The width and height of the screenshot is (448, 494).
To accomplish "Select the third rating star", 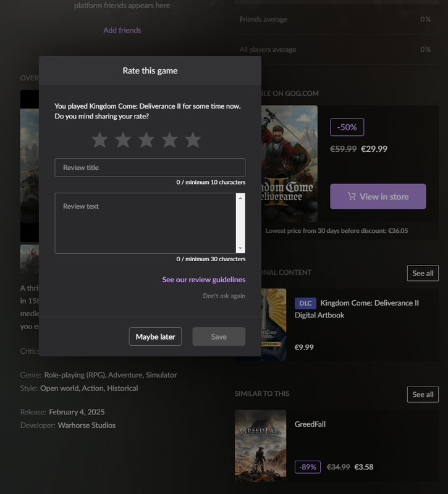I will tap(146, 140).
